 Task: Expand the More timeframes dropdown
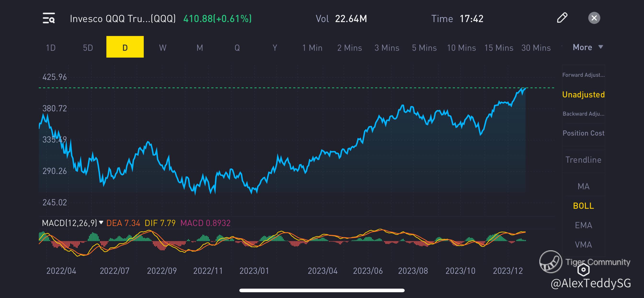pyautogui.click(x=587, y=47)
